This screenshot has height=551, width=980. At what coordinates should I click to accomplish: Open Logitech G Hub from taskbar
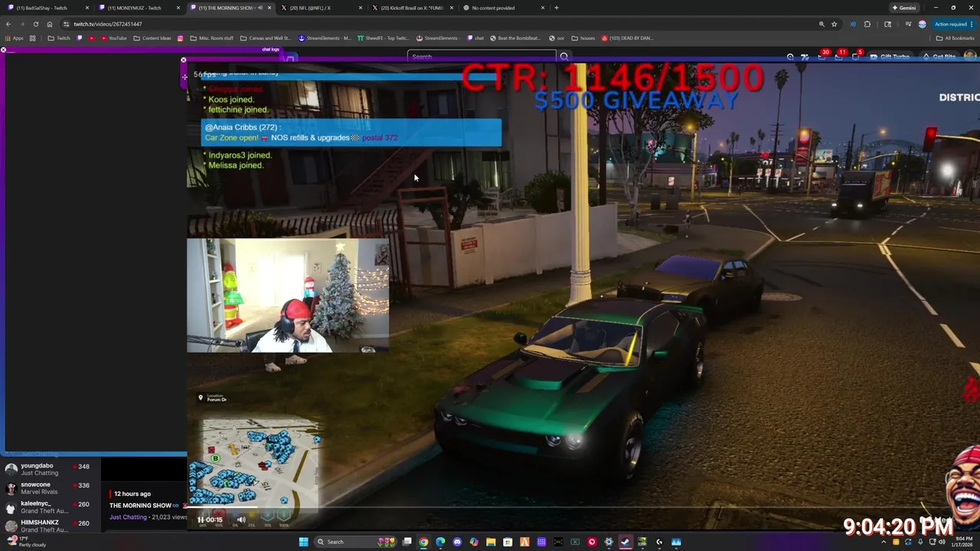coord(659,542)
